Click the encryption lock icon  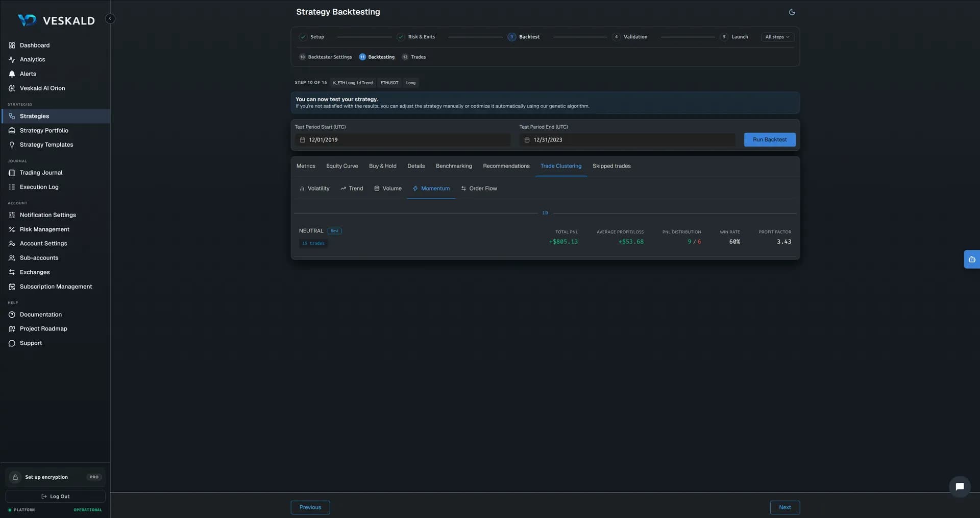click(x=15, y=477)
